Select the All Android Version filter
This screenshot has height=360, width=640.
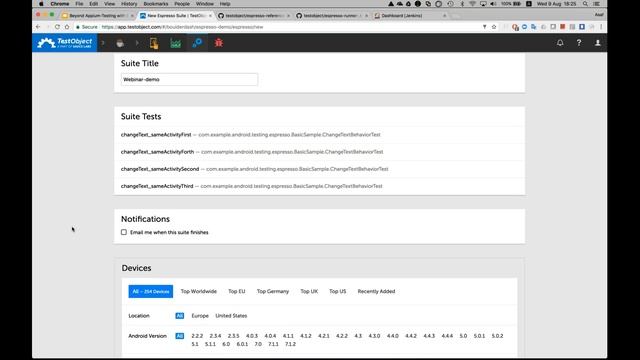point(180,336)
